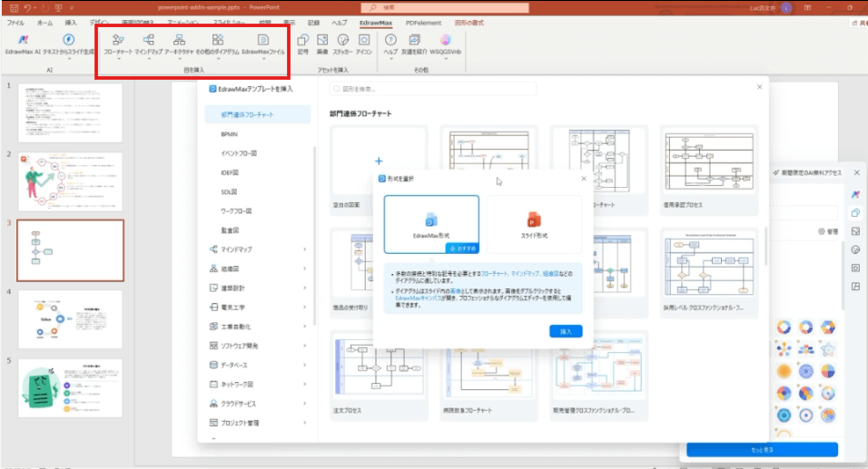Click the template layout icon in right side panel
The image size is (868, 469).
coord(856,286)
